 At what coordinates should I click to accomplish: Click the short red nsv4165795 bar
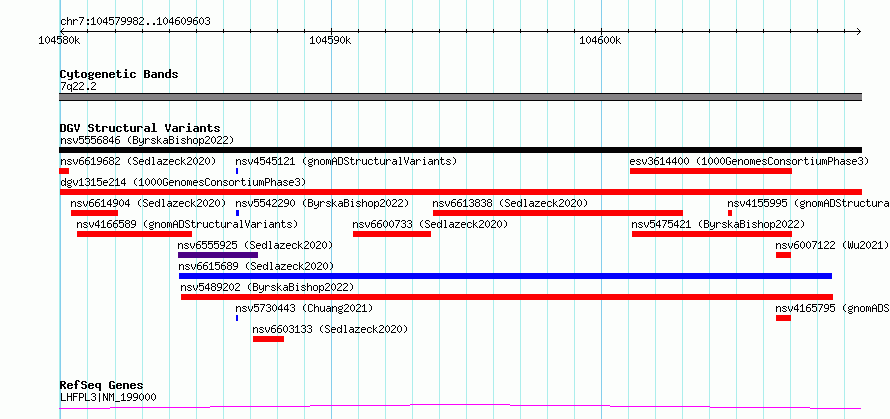(x=783, y=318)
